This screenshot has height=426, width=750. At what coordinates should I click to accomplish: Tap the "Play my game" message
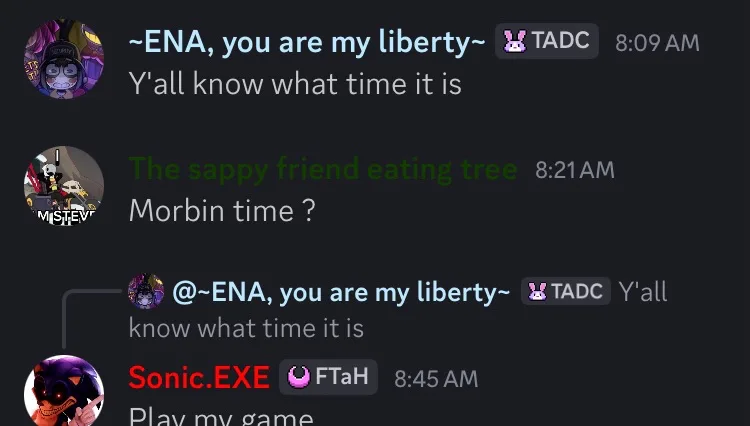(x=221, y=416)
